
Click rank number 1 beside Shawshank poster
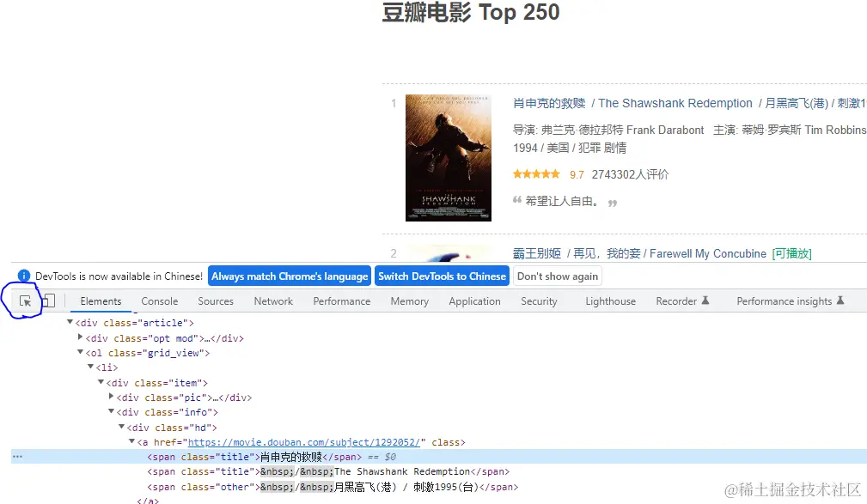pos(394,103)
